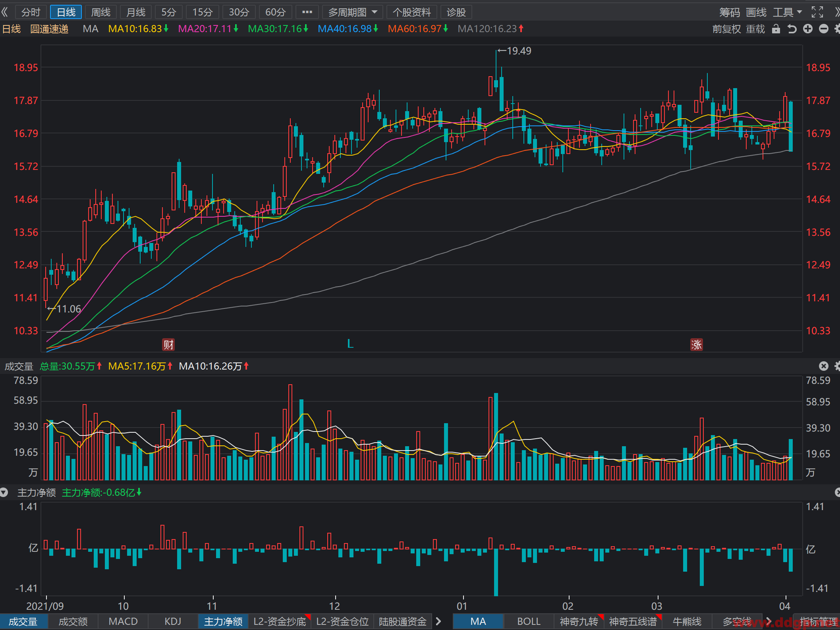The width and height of the screenshot is (840, 630).
Task: Toggle the chart lock icon
Action: click(776, 29)
